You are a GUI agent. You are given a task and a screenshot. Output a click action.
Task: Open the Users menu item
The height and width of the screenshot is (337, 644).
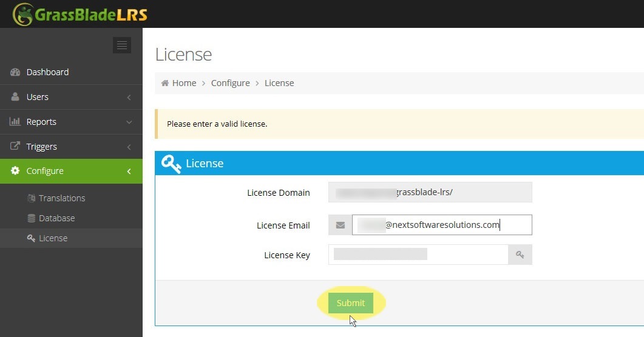(71, 97)
